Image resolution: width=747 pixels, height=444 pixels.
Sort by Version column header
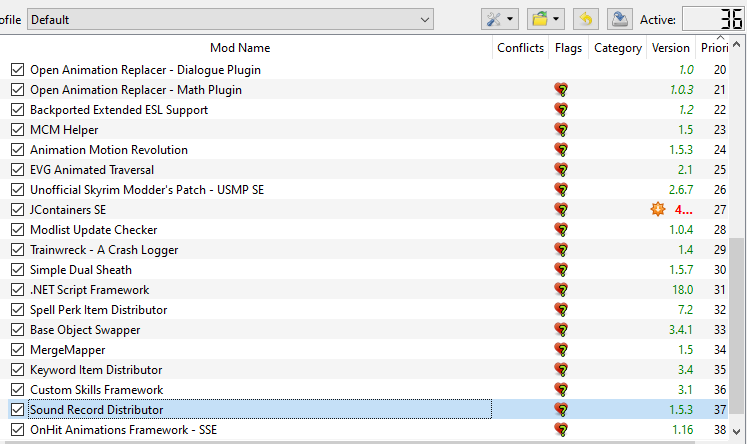point(671,48)
